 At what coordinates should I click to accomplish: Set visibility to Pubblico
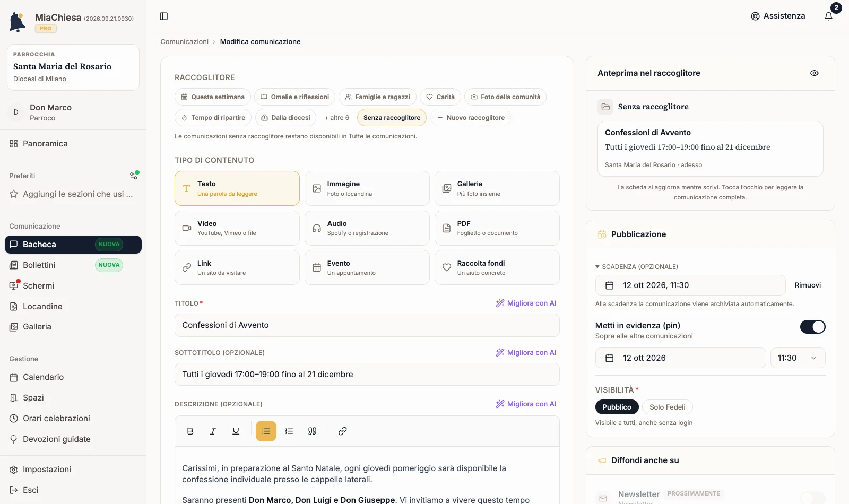617,407
